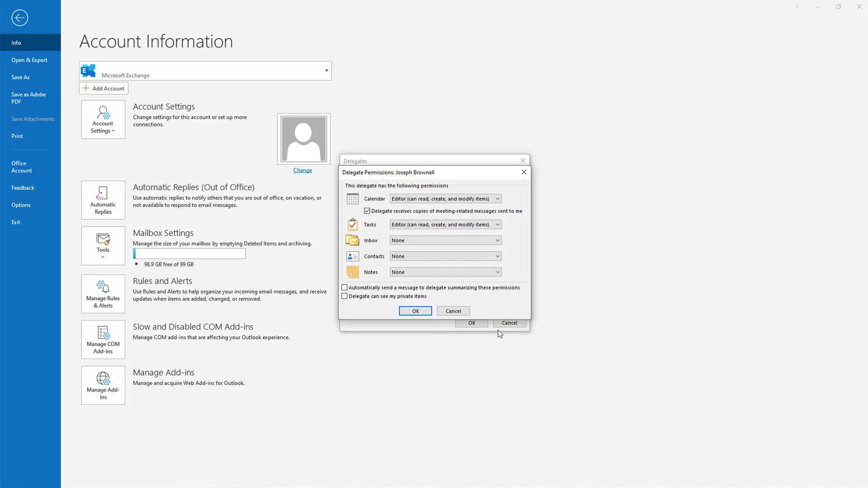Click the Add Account plus button
Image resolution: width=868 pixels, height=488 pixels.
point(104,89)
